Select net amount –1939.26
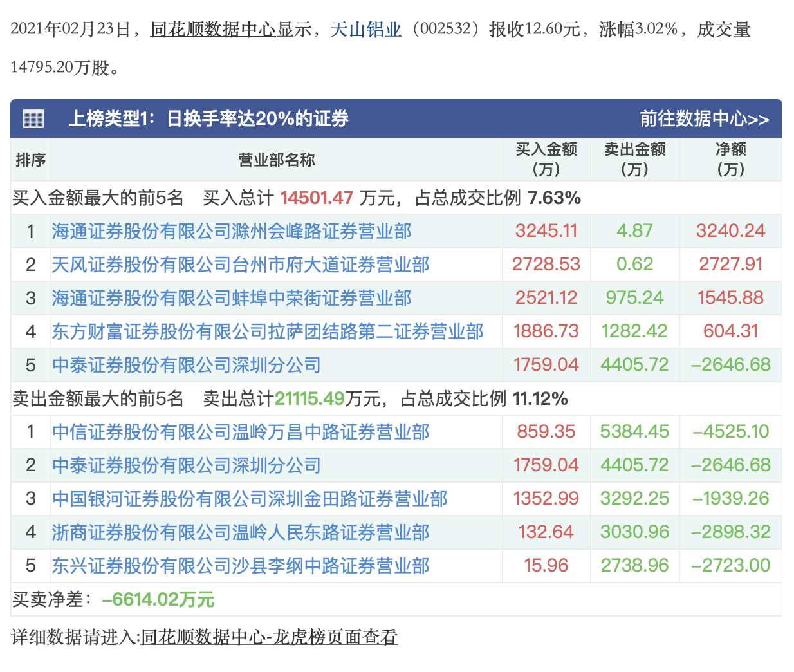Viewport: 794px width, 672px height. [731, 499]
